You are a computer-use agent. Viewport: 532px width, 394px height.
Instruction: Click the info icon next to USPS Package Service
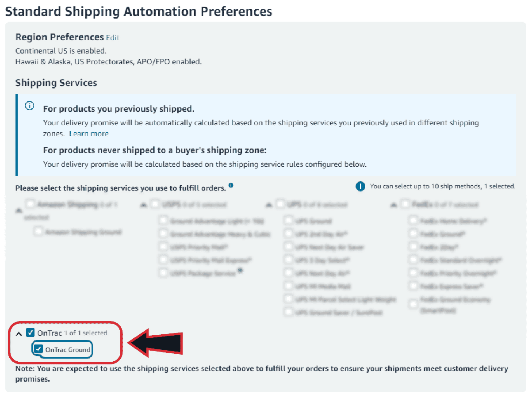(x=240, y=271)
